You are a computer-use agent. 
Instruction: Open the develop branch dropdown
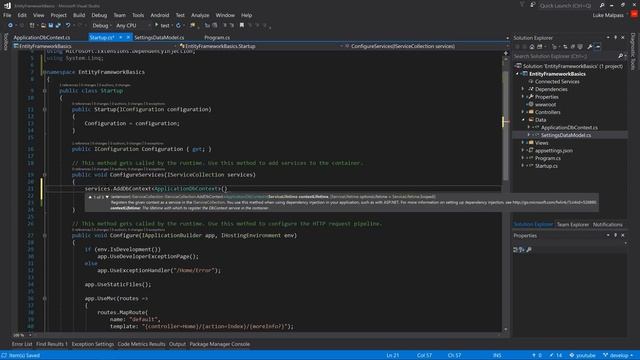click(x=618, y=355)
